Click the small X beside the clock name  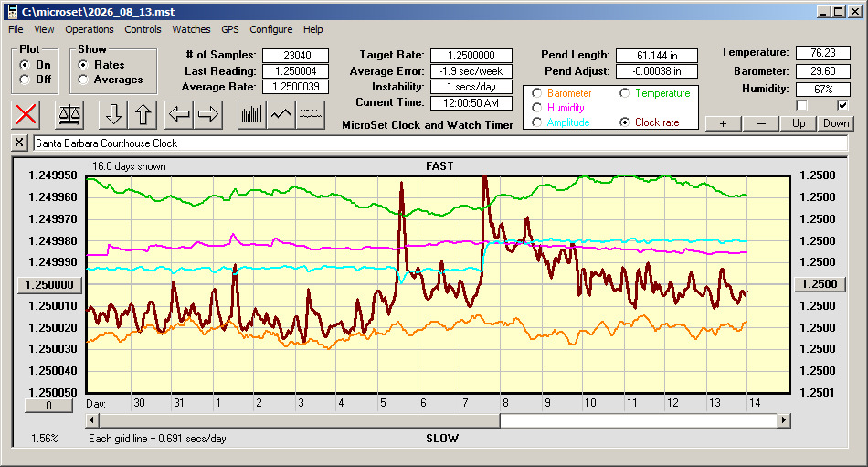tap(19, 143)
